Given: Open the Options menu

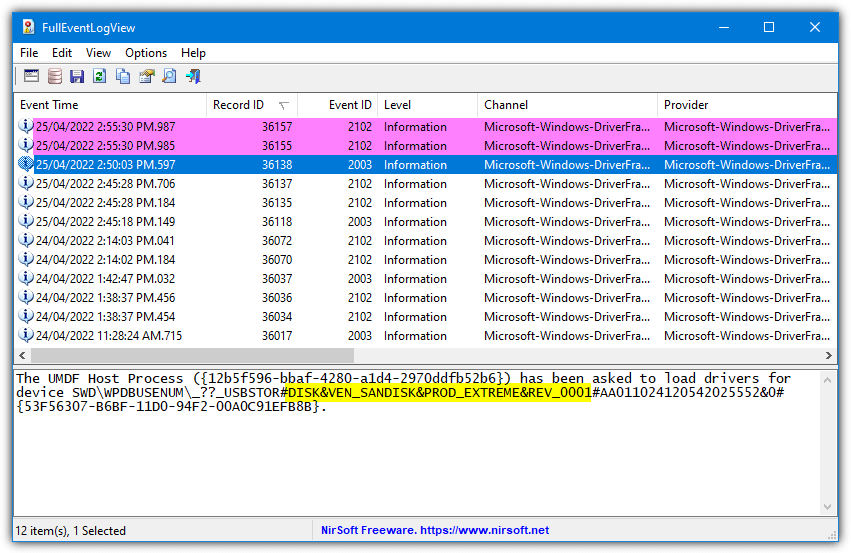Looking at the screenshot, I should [146, 53].
